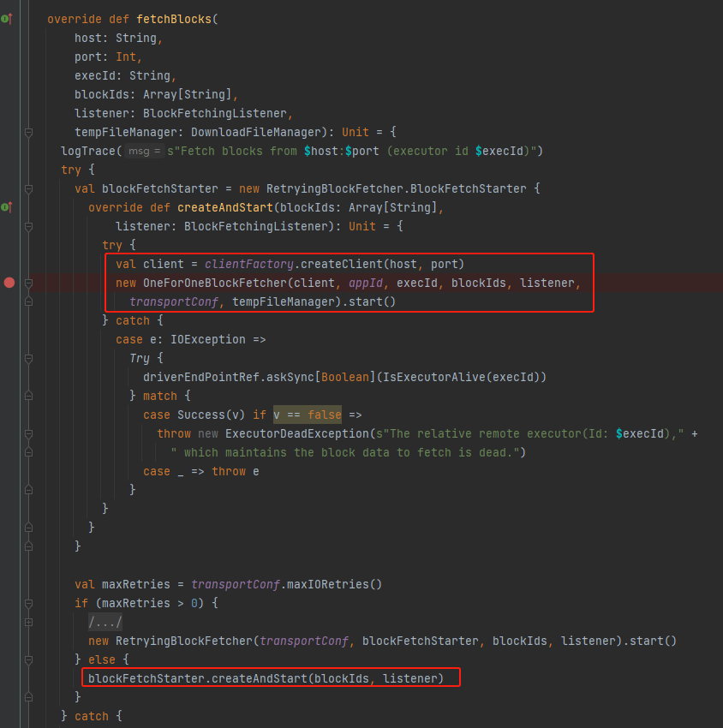Click ExecutorDeadException class name
723x728 pixels.
click(297, 433)
